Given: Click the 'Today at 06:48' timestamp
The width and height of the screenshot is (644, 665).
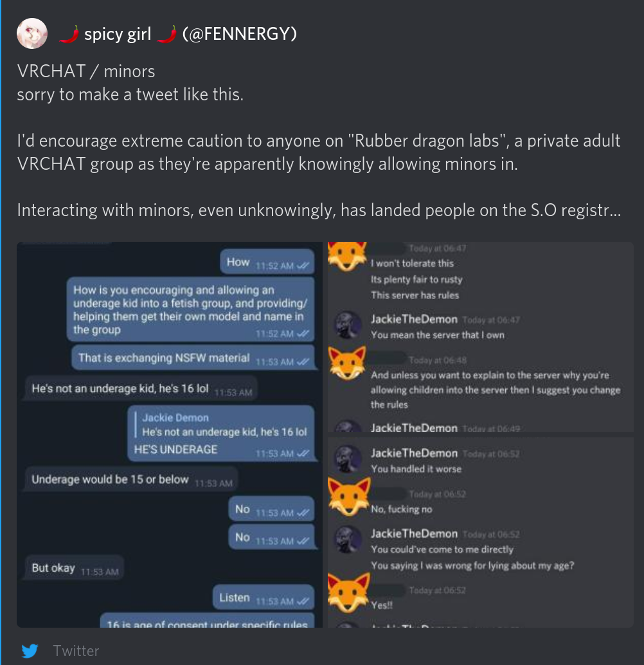Looking at the screenshot, I should pos(438,360).
